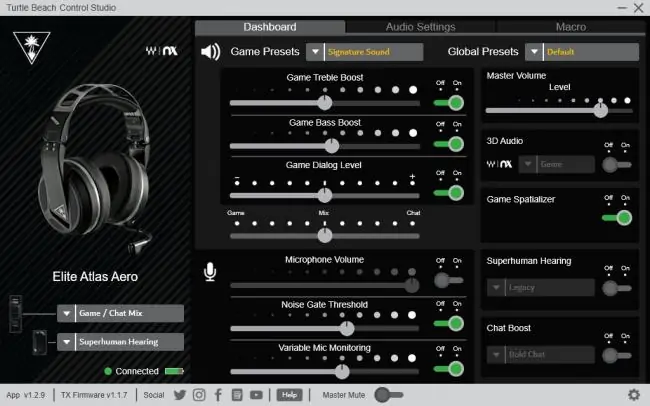Click the Master Volume Level slider handle
Screen dimensions: 650x406
[600, 110]
